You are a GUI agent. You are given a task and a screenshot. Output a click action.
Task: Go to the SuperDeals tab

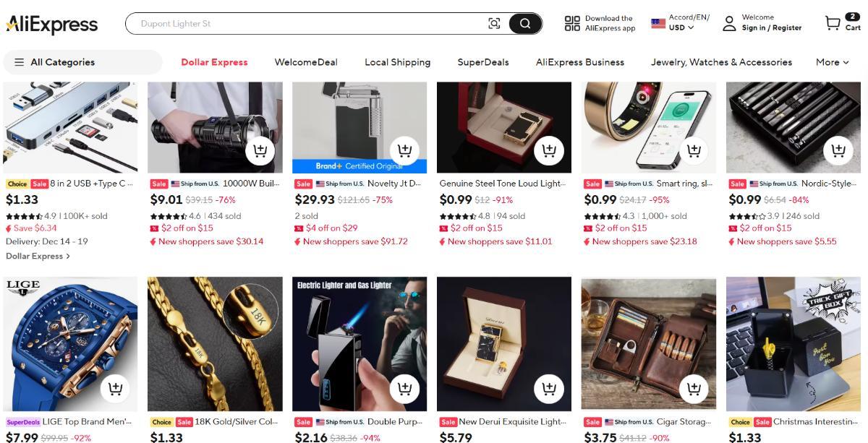coord(482,62)
